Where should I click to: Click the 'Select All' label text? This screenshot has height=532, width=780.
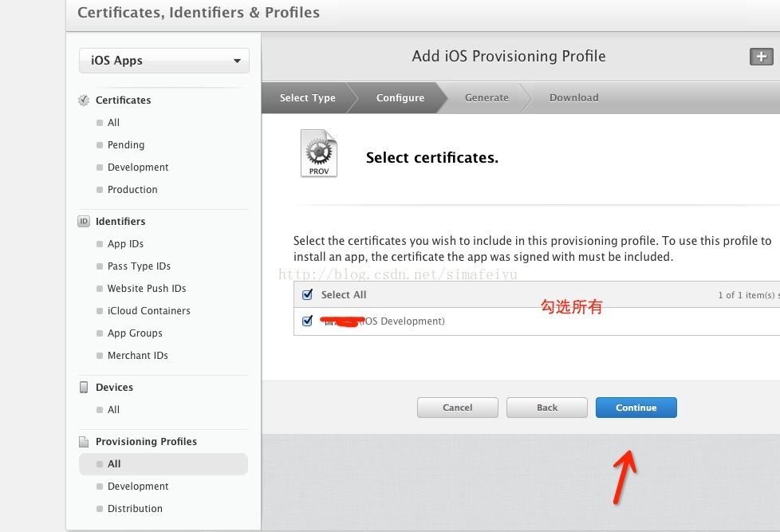click(x=344, y=294)
